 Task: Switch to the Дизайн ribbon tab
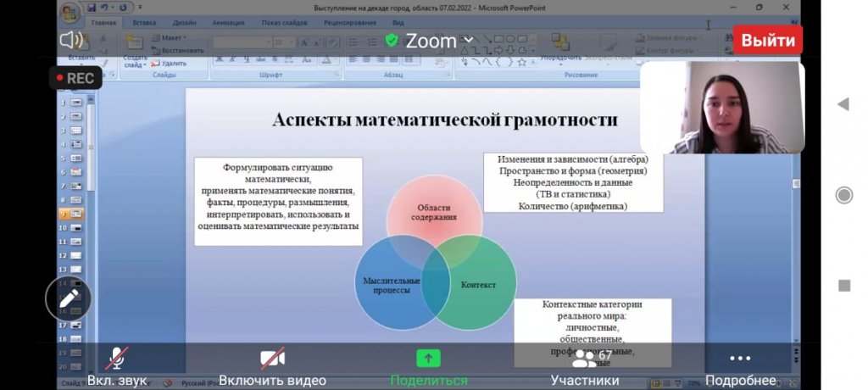(184, 23)
